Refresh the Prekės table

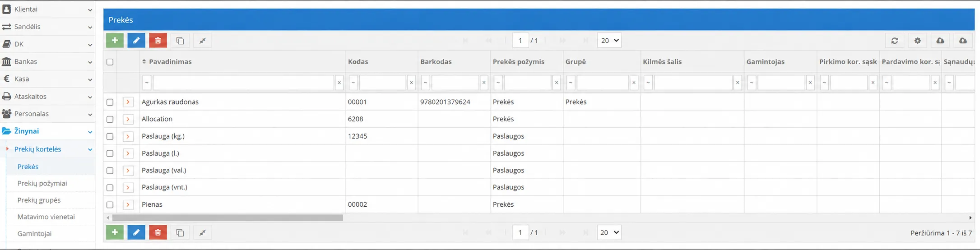pyautogui.click(x=895, y=41)
